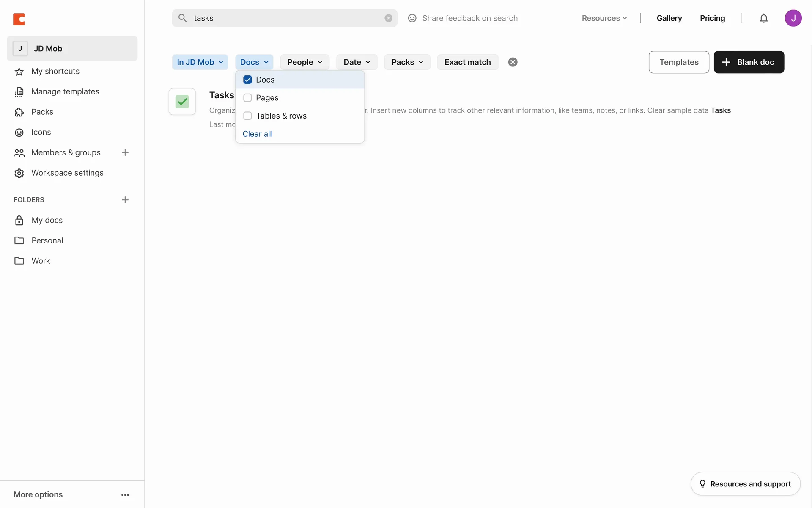
Task: Check the Pages checkbox
Action: click(247, 98)
